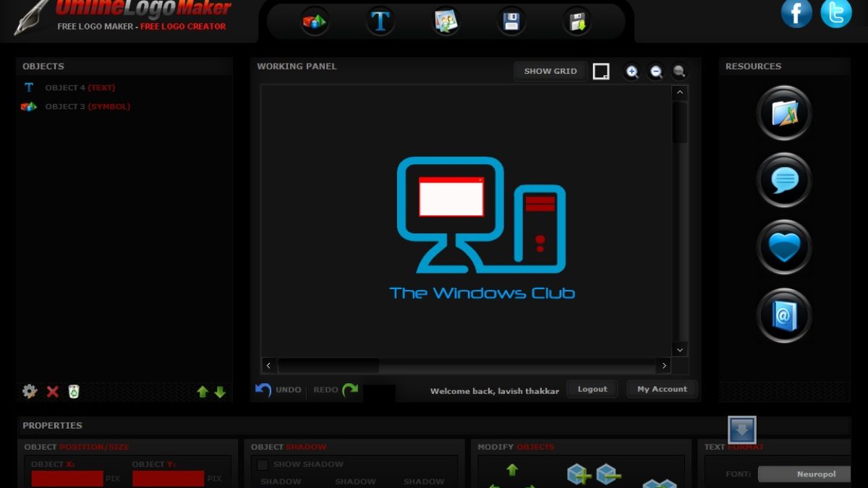868x488 pixels.
Task: Reset zoom with the grey magnifier icon
Action: [x=679, y=72]
